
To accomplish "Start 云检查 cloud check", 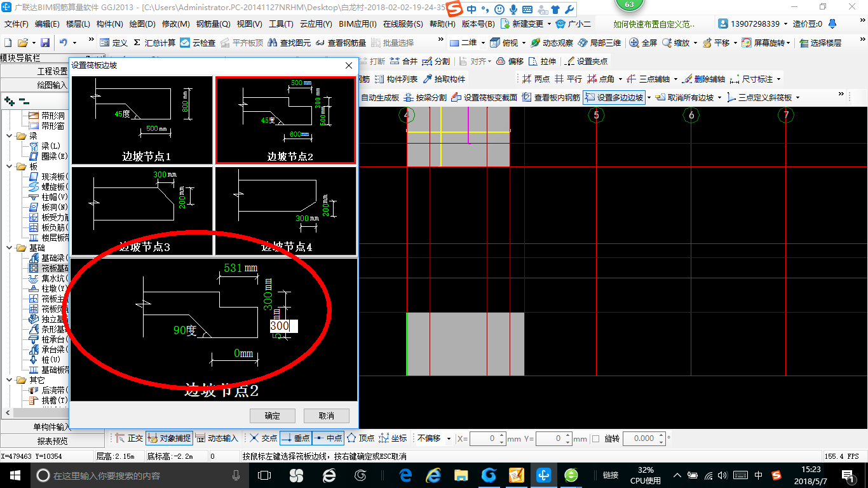I will pos(198,43).
